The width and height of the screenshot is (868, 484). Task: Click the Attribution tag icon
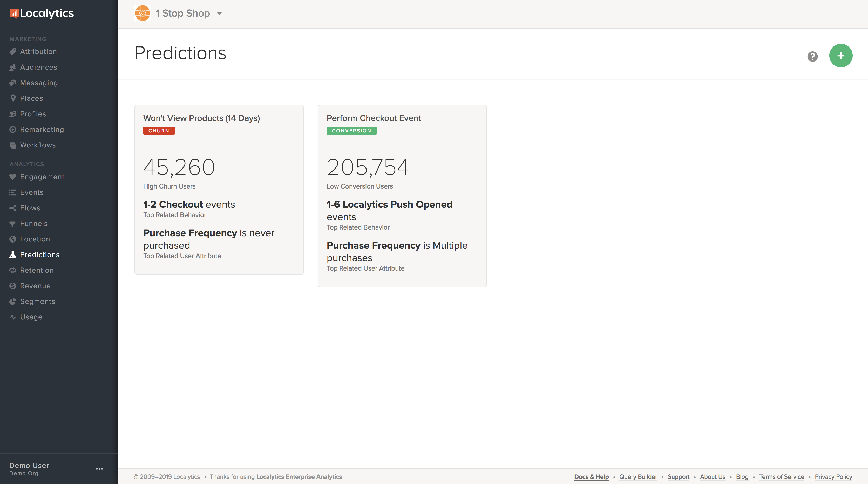tap(13, 52)
